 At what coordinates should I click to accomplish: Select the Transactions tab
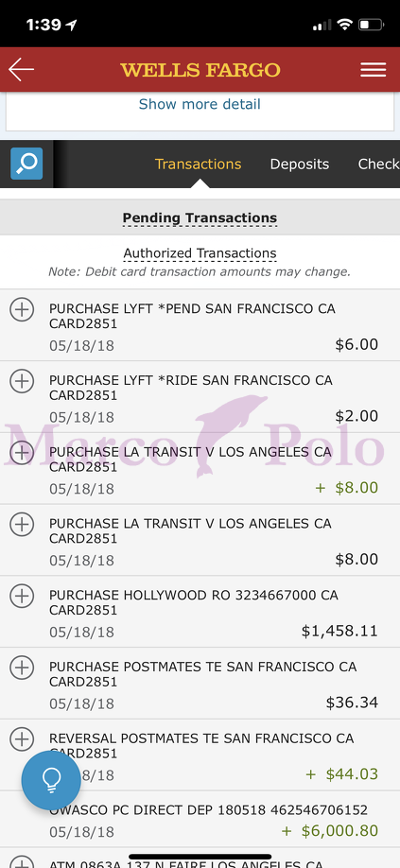coord(198,165)
